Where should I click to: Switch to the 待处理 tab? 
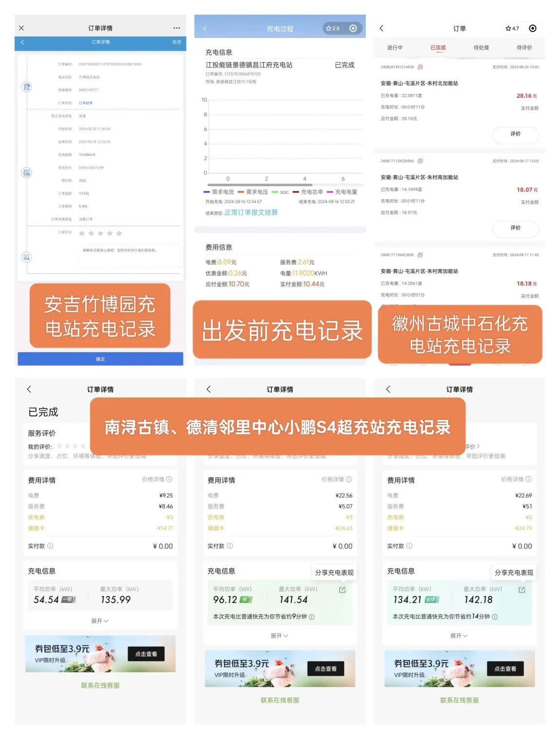[x=481, y=48]
